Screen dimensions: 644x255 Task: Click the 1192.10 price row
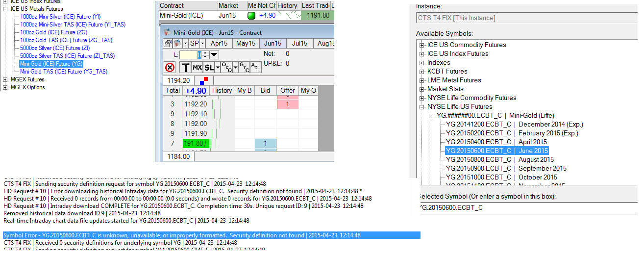coord(196,114)
